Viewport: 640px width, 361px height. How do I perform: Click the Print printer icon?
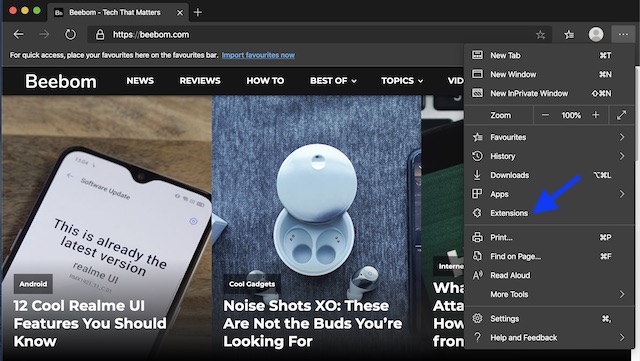pos(477,237)
